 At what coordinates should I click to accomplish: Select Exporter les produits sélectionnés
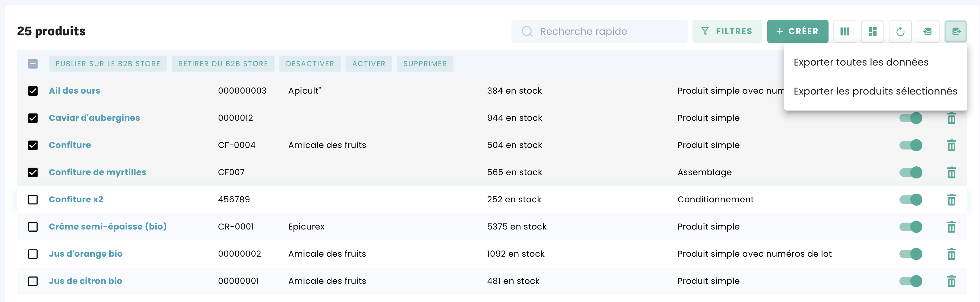(875, 91)
